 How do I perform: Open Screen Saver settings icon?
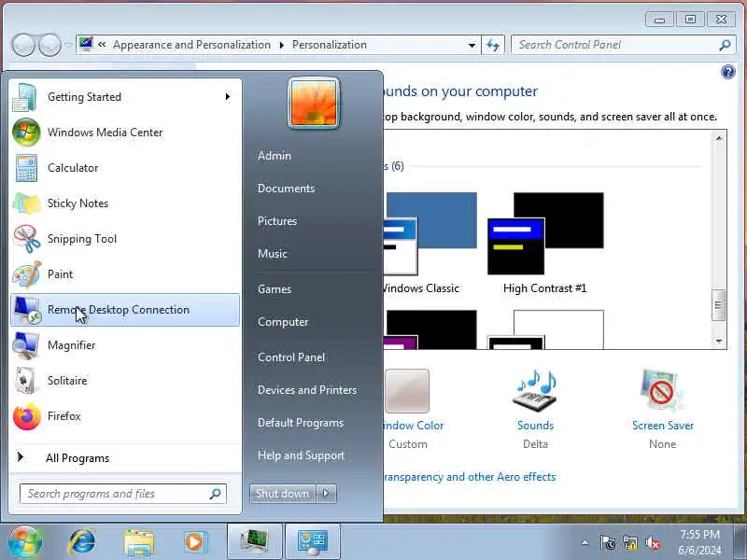pyautogui.click(x=662, y=390)
